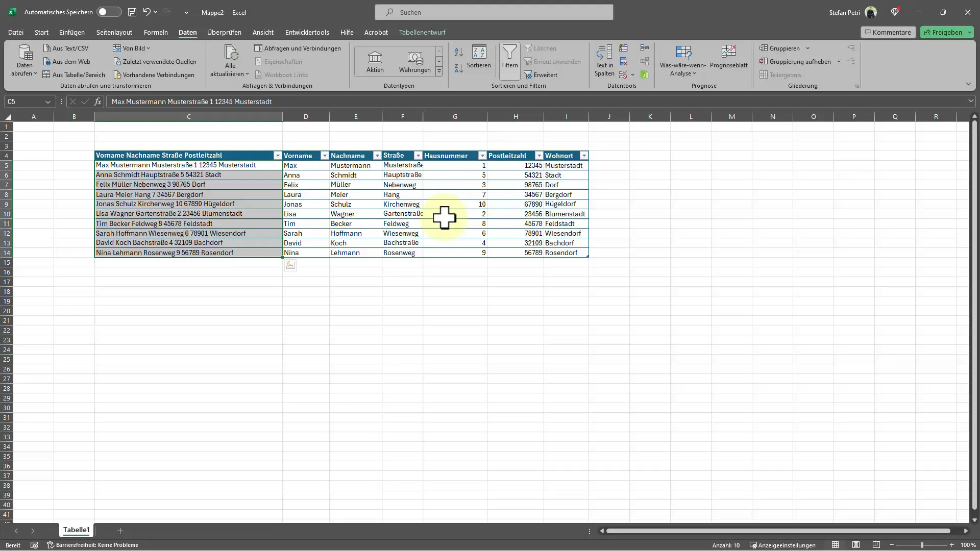Toggle Automatisches Speichern switch
This screenshot has height=551, width=980.
[109, 12]
